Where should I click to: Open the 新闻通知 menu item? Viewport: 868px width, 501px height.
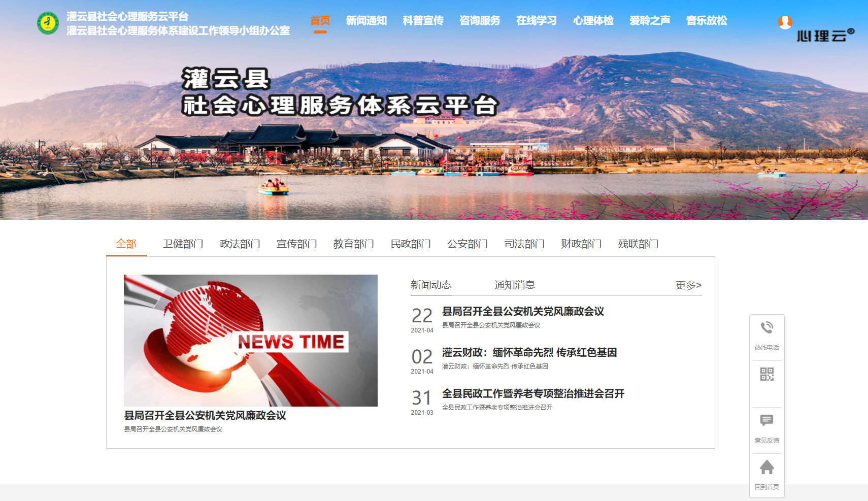366,21
